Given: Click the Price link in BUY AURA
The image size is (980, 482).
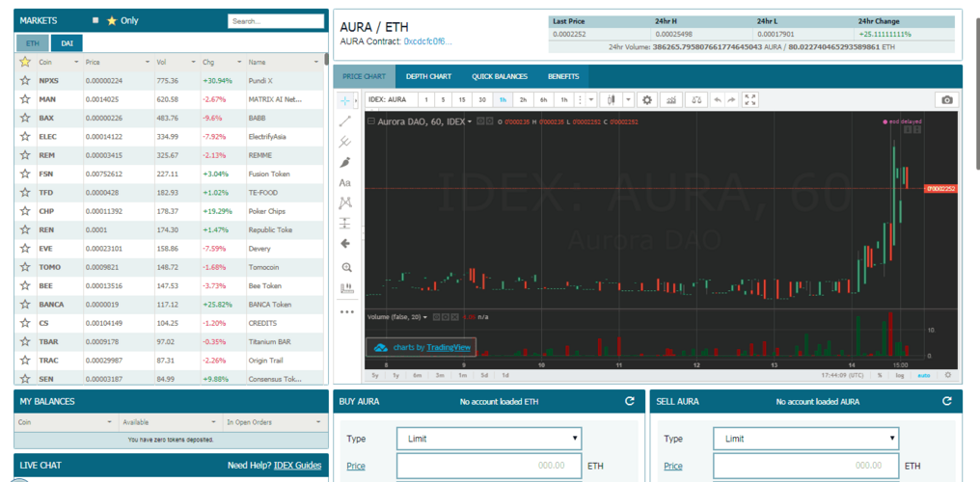Looking at the screenshot, I should coord(356,466).
